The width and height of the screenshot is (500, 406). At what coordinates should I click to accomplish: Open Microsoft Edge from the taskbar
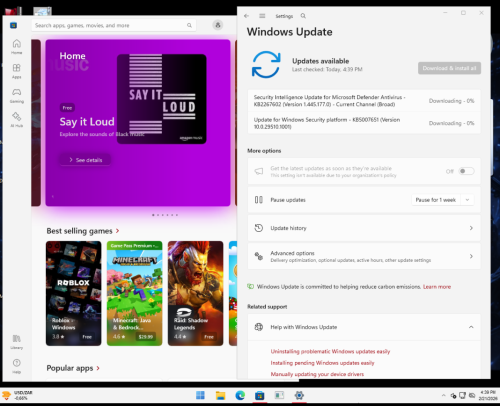(240, 395)
